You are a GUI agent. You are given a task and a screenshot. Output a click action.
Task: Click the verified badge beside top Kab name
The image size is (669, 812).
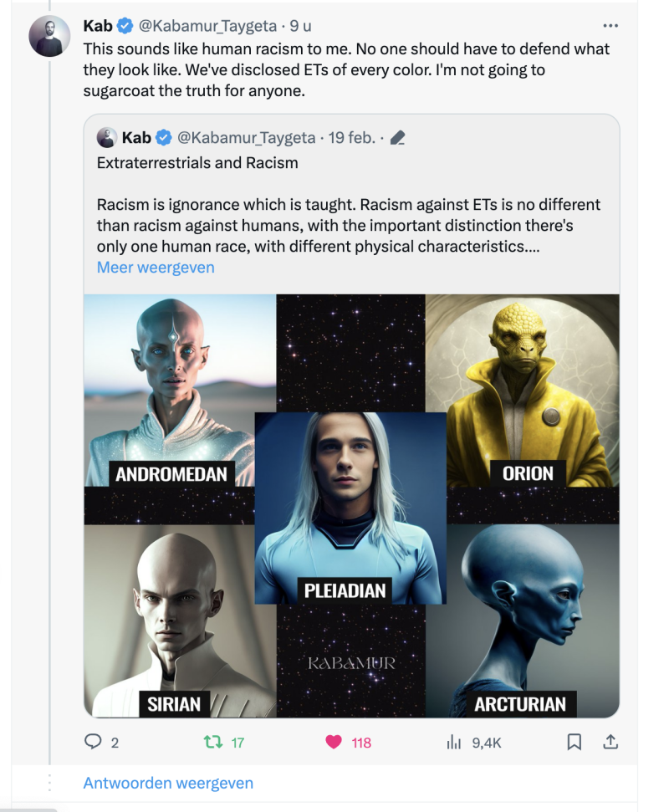tap(125, 26)
